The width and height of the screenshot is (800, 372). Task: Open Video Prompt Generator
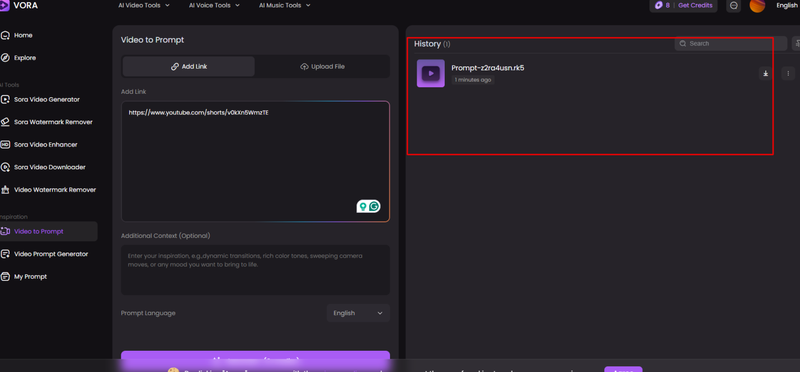(51, 254)
